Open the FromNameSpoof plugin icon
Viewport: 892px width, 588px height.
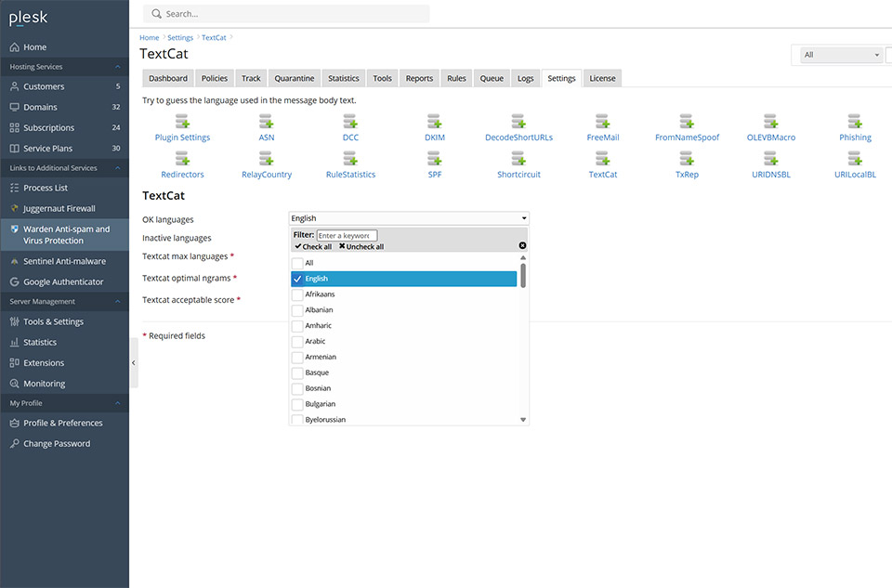pyautogui.click(x=687, y=121)
